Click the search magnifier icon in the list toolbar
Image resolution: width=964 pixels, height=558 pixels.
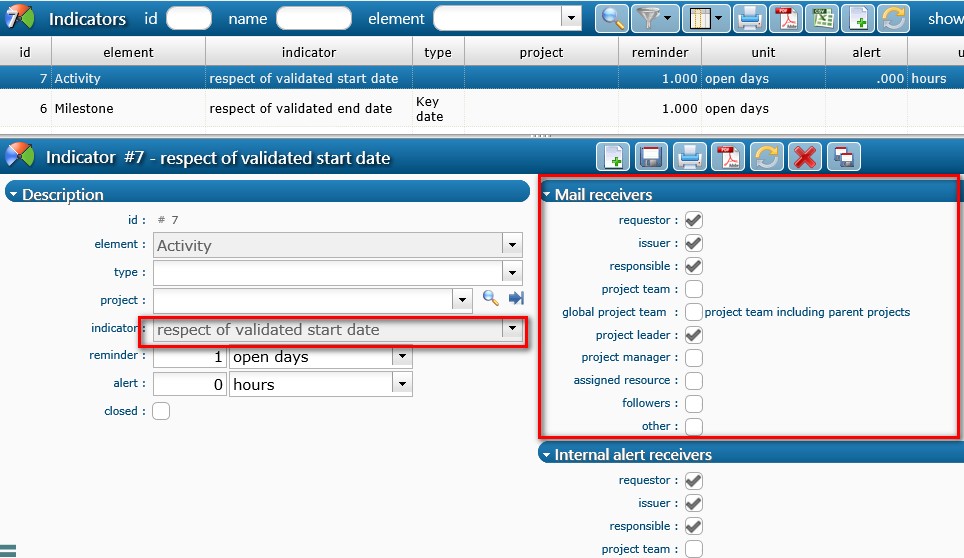612,18
